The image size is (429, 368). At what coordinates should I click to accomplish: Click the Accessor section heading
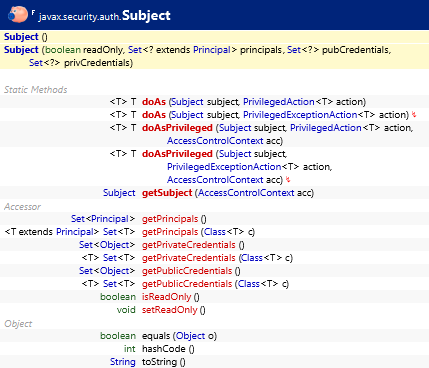coord(22,207)
